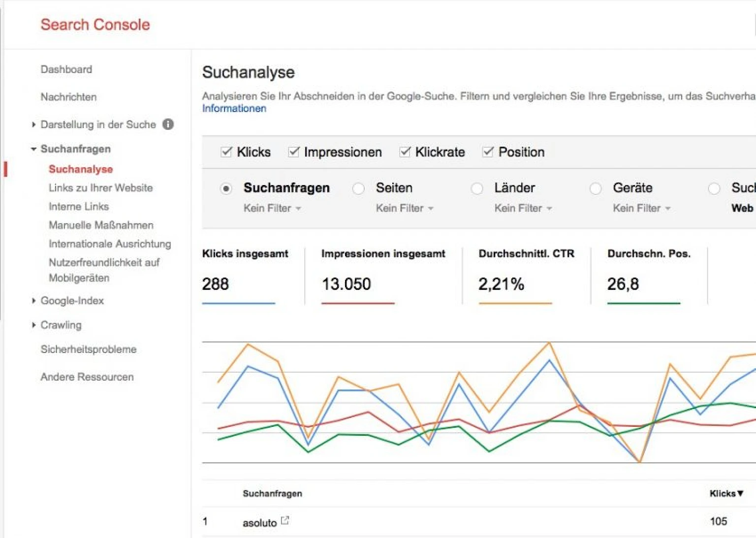The image size is (756, 538).
Task: Open Nachrichten in the sidebar
Action: point(68,97)
